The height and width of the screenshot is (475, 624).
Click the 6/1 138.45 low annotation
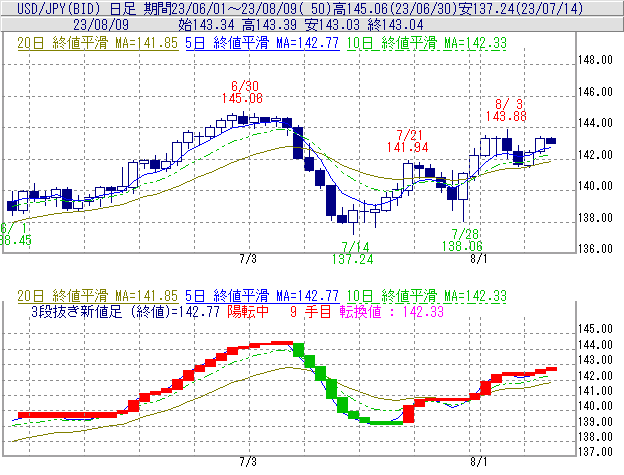point(16,234)
